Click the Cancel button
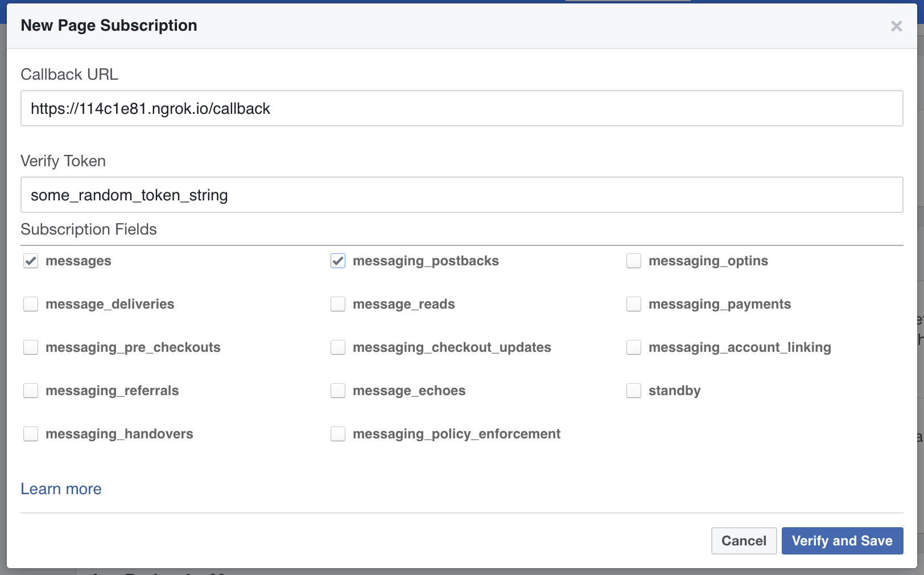 (744, 541)
